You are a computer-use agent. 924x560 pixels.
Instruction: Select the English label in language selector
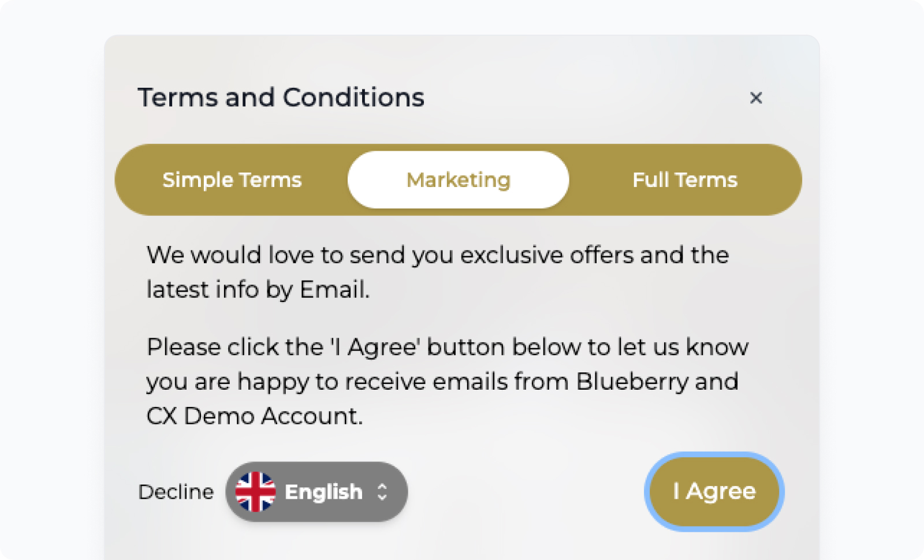pyautogui.click(x=323, y=492)
